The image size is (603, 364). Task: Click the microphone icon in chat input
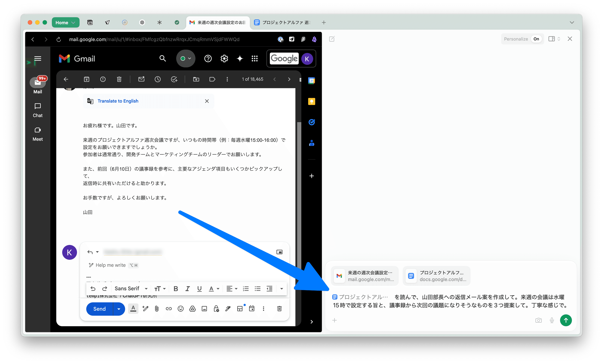[552, 320]
